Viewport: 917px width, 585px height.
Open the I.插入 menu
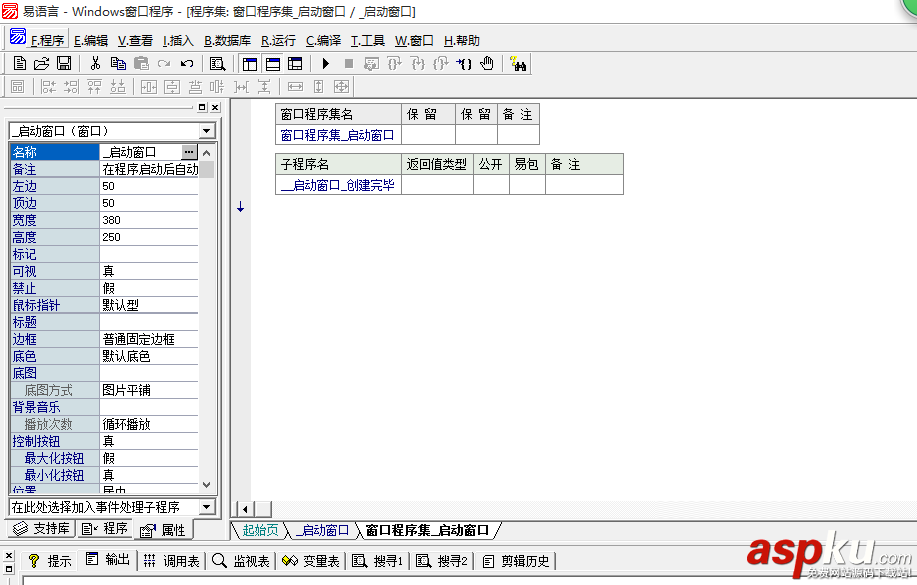click(x=178, y=40)
